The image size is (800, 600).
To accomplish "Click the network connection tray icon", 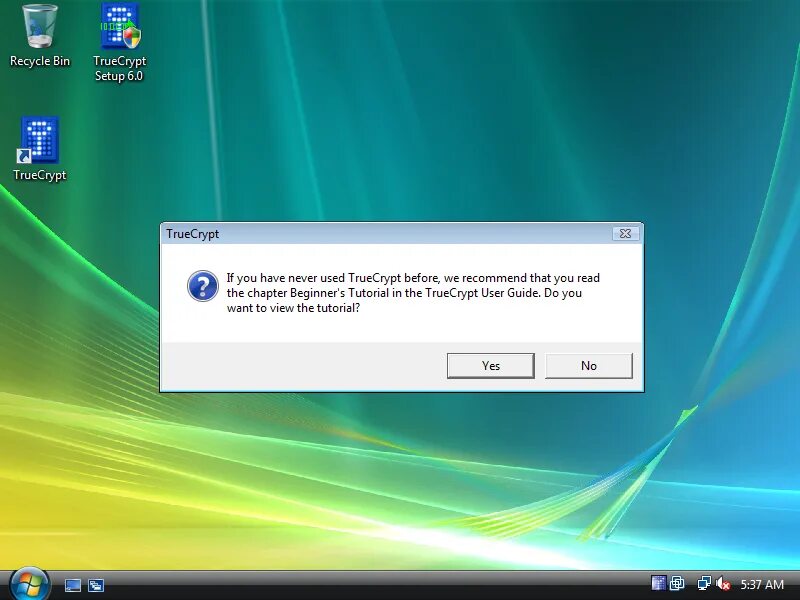I will pos(704,583).
